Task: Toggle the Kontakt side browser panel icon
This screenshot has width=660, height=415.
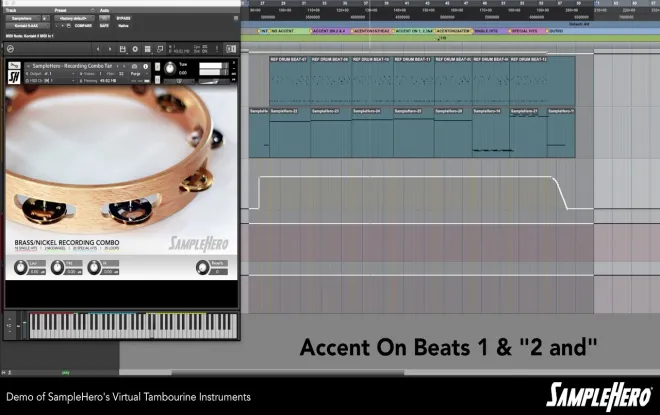Action: (231, 49)
